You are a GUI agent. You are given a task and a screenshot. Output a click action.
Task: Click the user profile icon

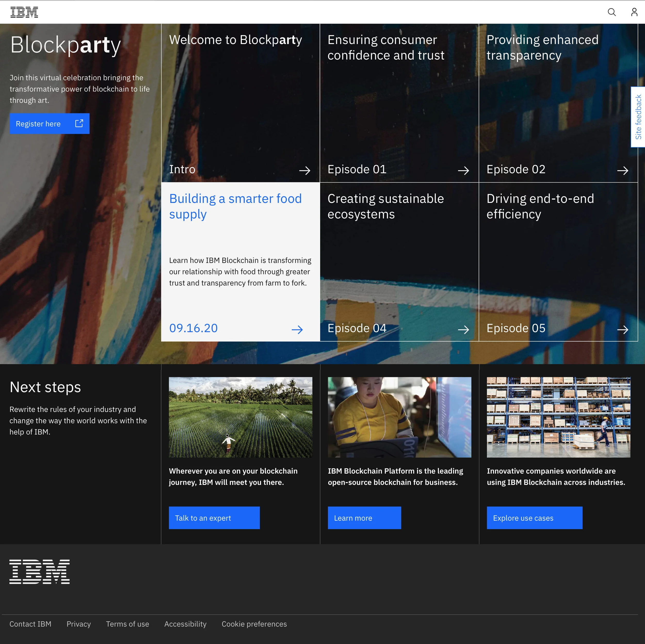pos(633,12)
